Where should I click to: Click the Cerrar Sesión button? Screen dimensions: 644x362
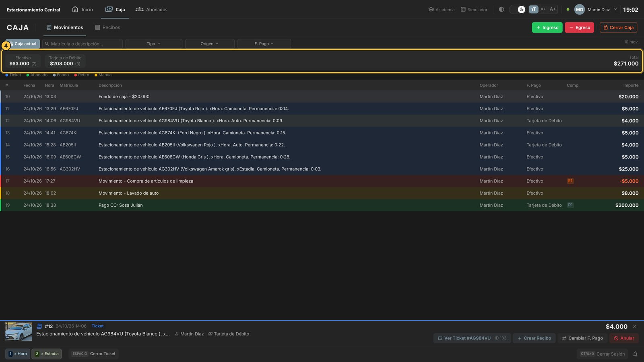[x=602, y=354]
